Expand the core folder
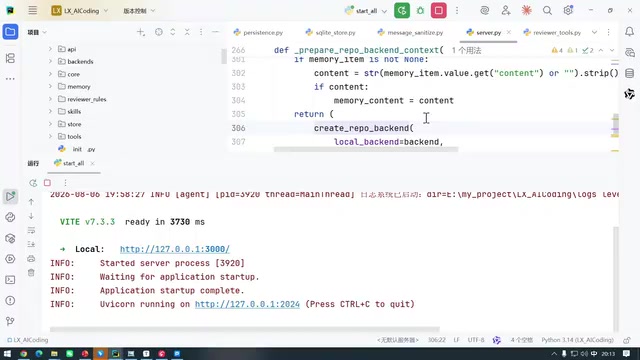The width and height of the screenshot is (640, 360). (50, 74)
